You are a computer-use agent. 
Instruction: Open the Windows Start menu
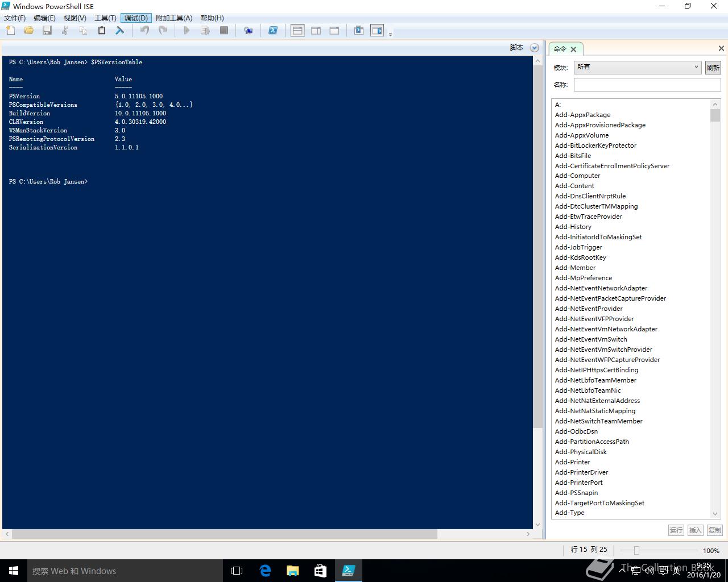[x=14, y=571]
